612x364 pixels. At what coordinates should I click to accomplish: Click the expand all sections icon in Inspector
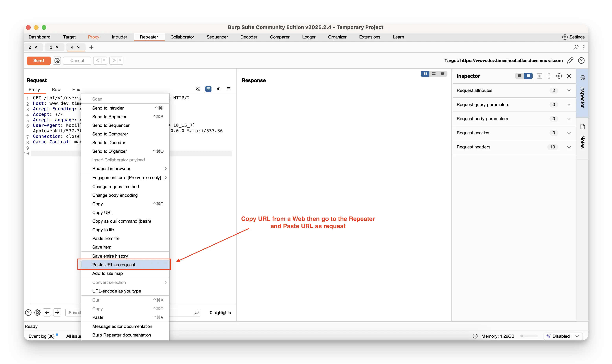click(539, 76)
